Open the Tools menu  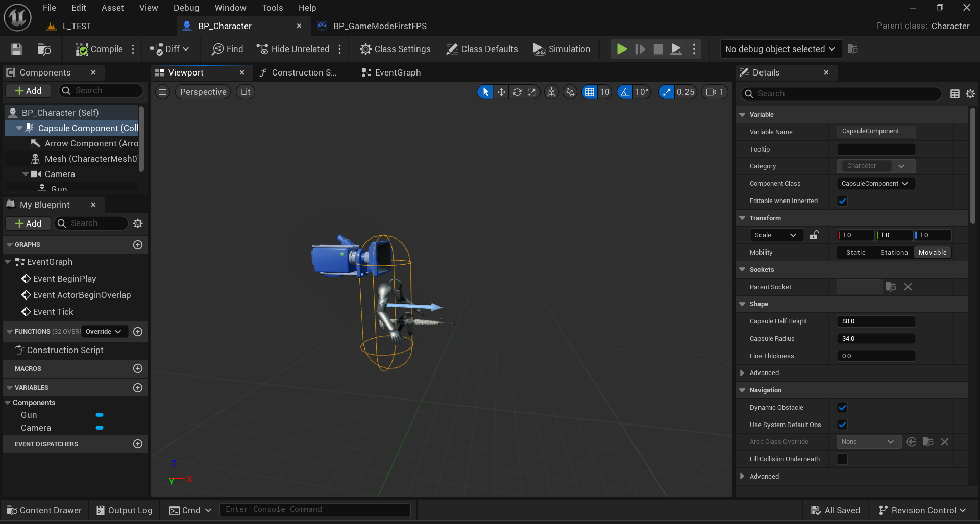(x=272, y=8)
